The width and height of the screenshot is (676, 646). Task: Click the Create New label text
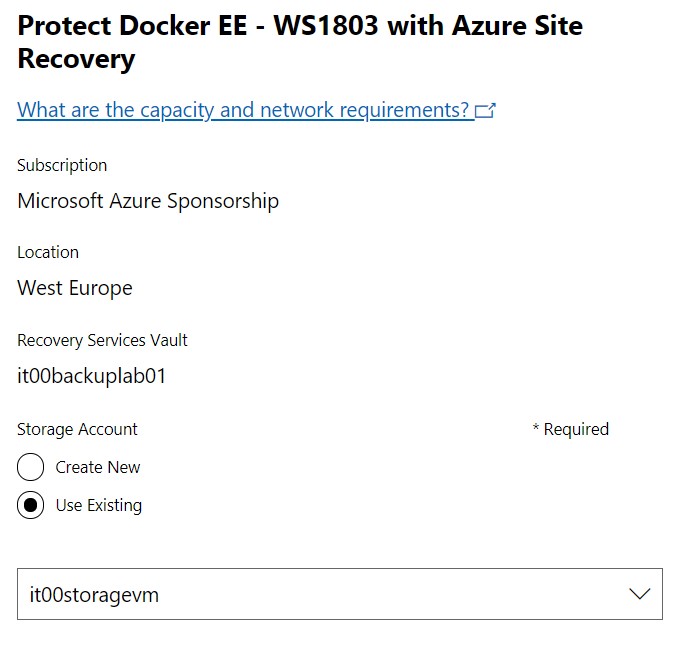tap(98, 467)
